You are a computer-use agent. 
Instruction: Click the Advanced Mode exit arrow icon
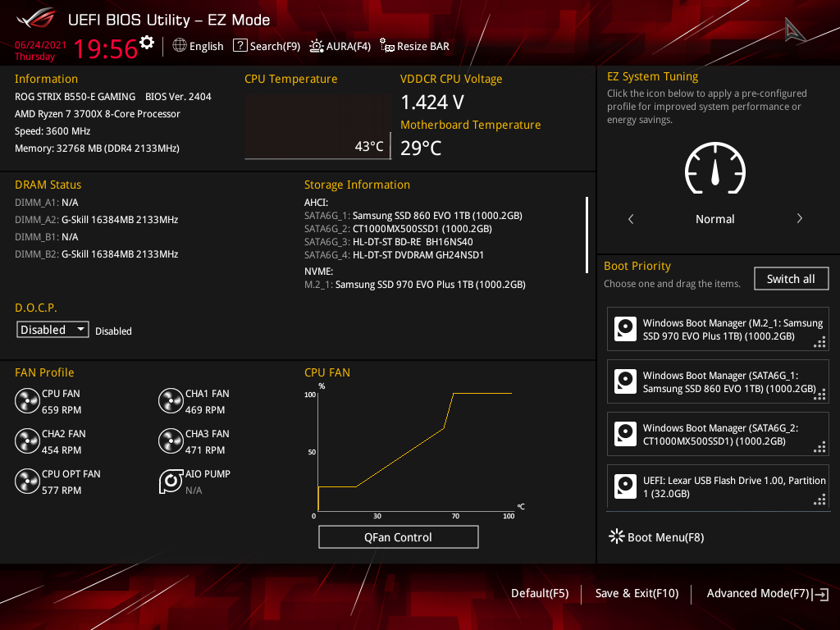820,594
